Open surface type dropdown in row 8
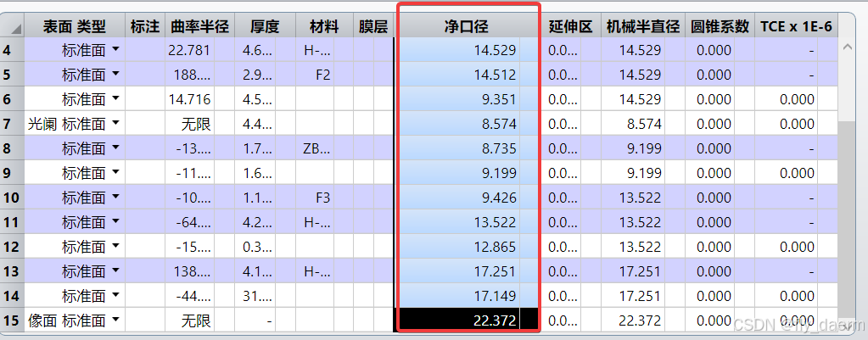The image size is (868, 340). pyautogui.click(x=115, y=148)
